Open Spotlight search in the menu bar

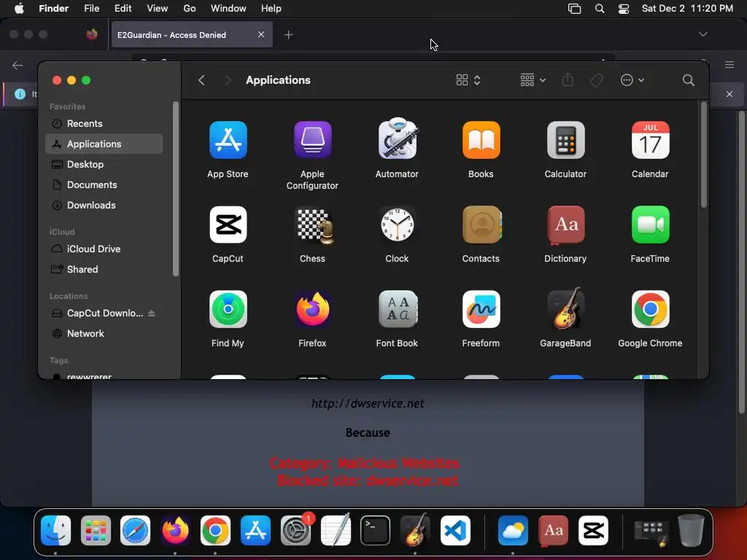tap(600, 9)
